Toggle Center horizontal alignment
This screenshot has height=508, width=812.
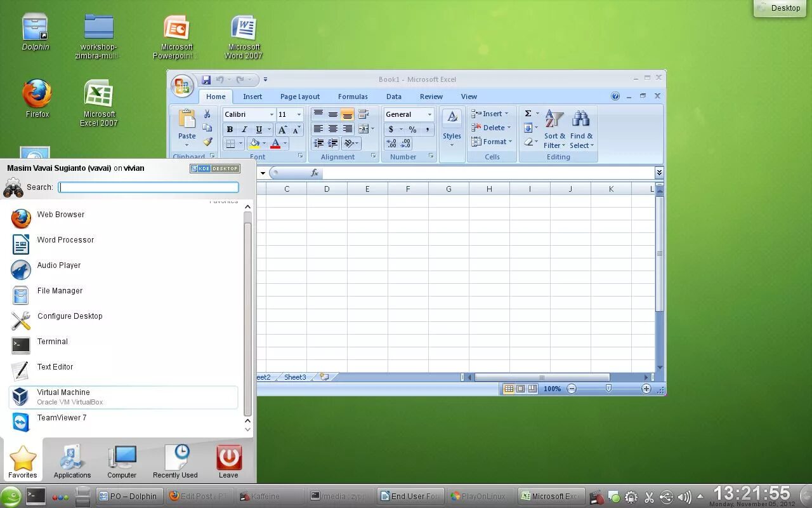333,129
